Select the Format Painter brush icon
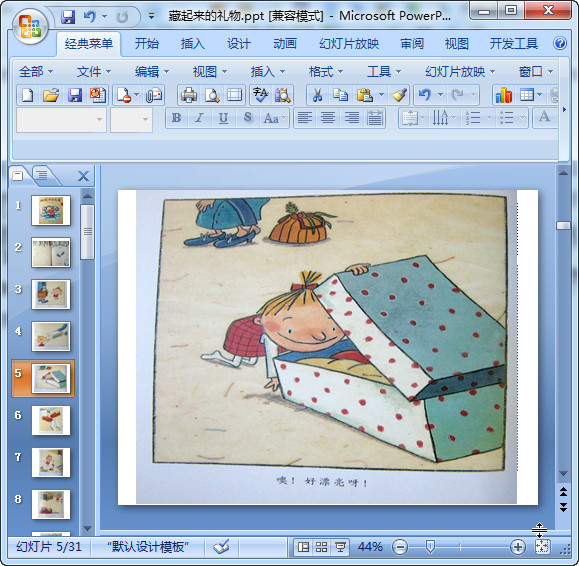The image size is (579, 566). pyautogui.click(x=399, y=95)
